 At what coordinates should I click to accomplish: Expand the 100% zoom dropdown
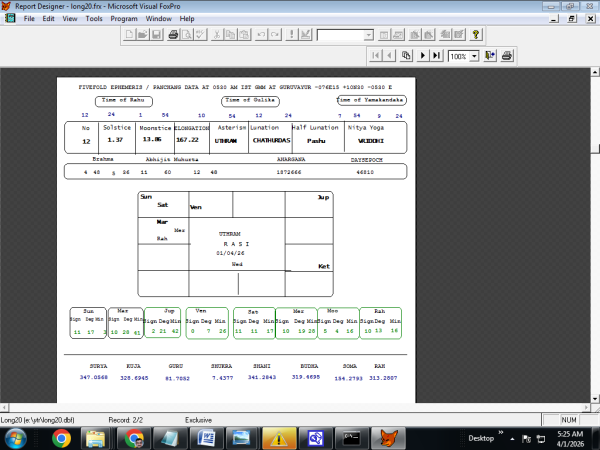pos(474,56)
